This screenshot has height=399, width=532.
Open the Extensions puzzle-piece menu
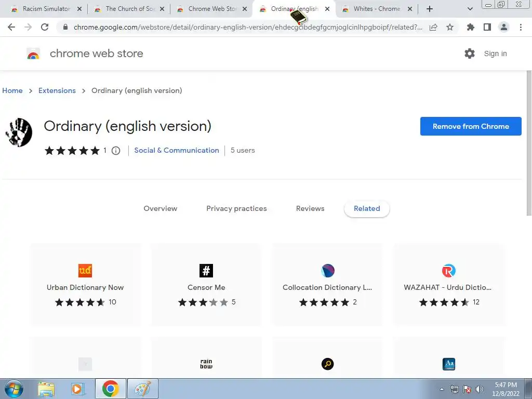click(471, 27)
